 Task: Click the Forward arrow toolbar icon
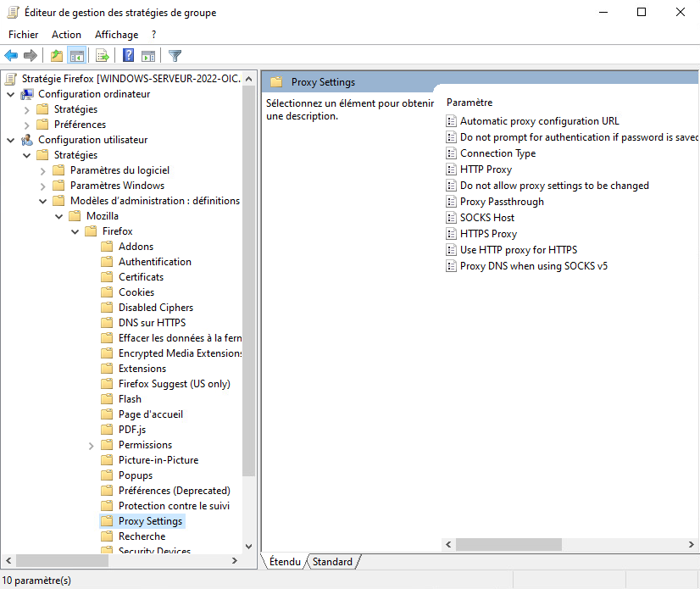[x=31, y=56]
